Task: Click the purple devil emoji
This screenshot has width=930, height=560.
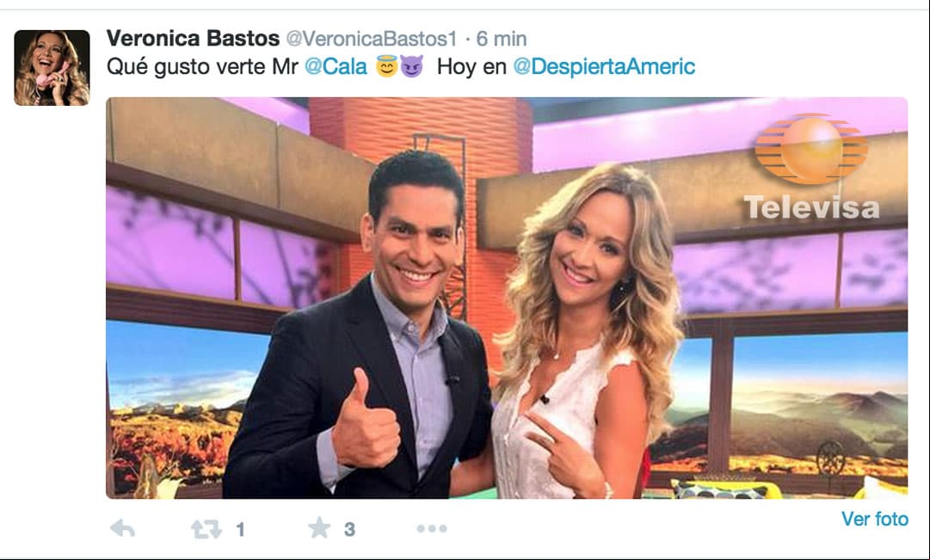Action: click(411, 67)
